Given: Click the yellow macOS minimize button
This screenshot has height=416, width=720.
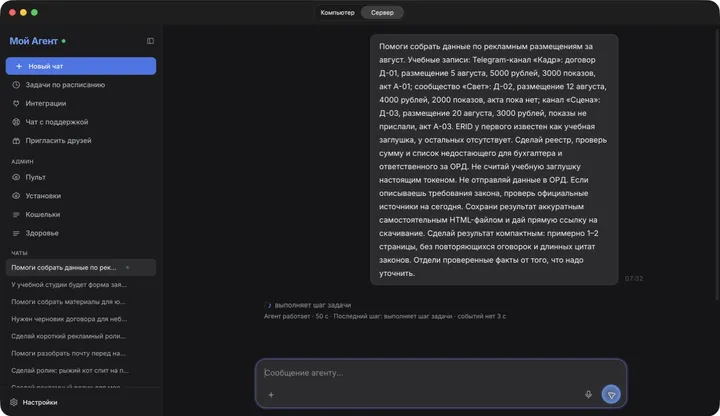Looking at the screenshot, I should click(23, 12).
